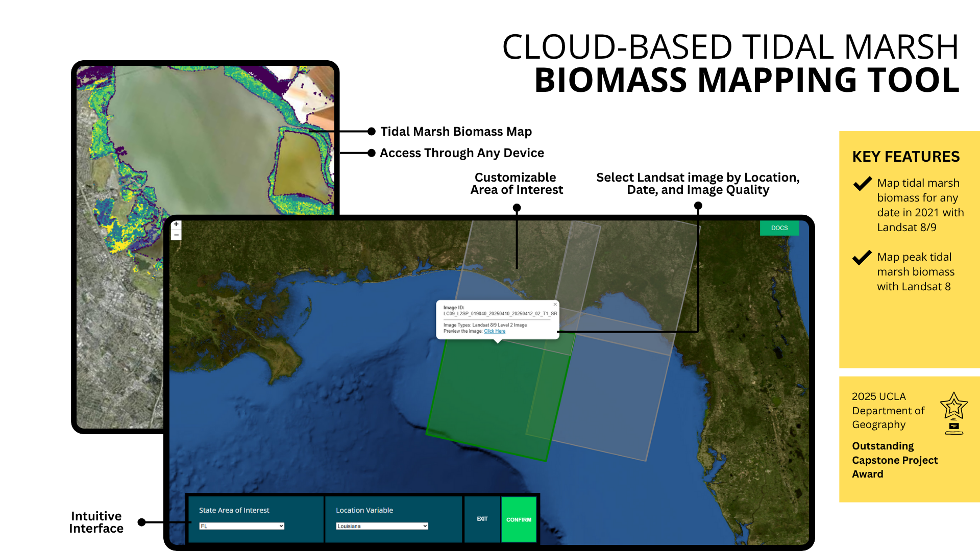This screenshot has height=551, width=980.
Task: Zoom out the map with minus button
Action: 176,235
